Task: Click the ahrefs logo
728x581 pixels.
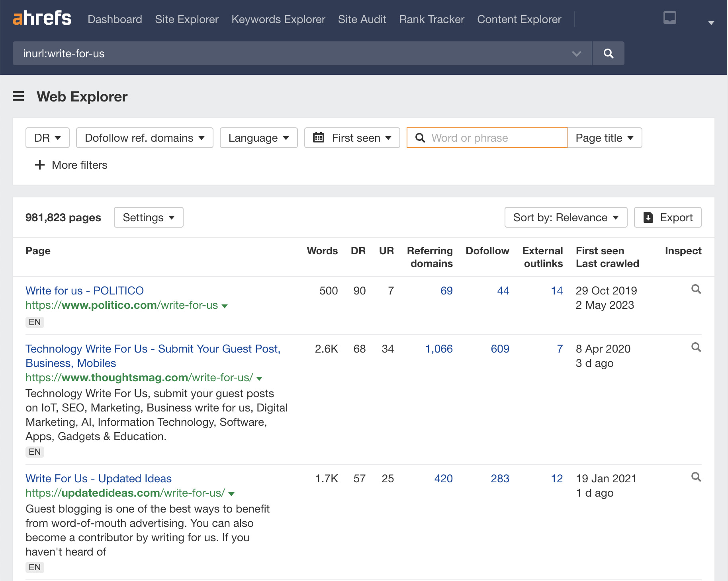Action: coord(42,18)
